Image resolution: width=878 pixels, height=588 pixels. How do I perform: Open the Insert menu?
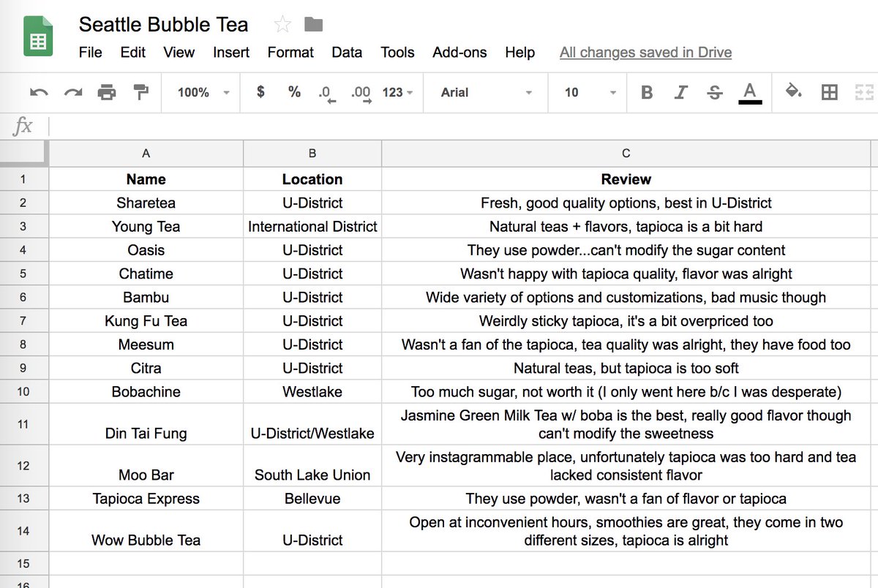(x=231, y=53)
